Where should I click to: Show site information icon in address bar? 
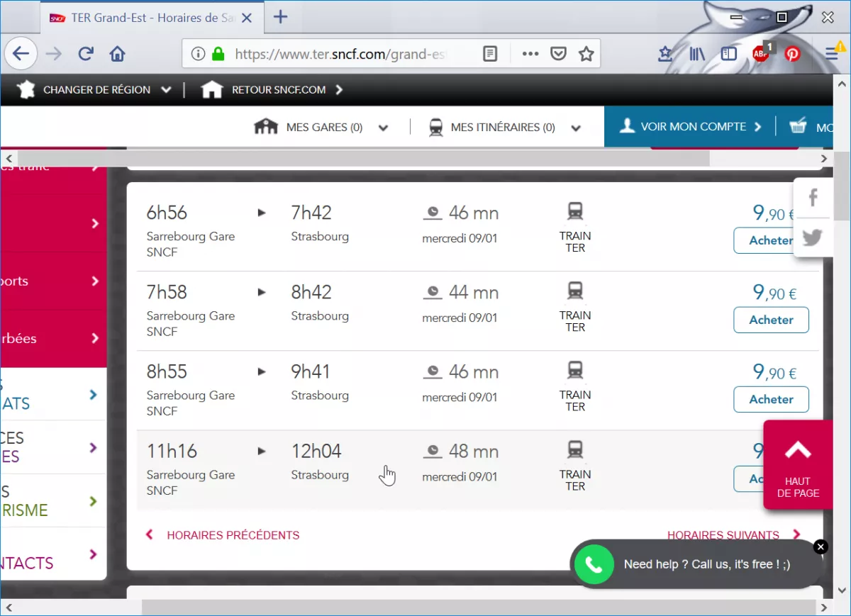pos(199,54)
